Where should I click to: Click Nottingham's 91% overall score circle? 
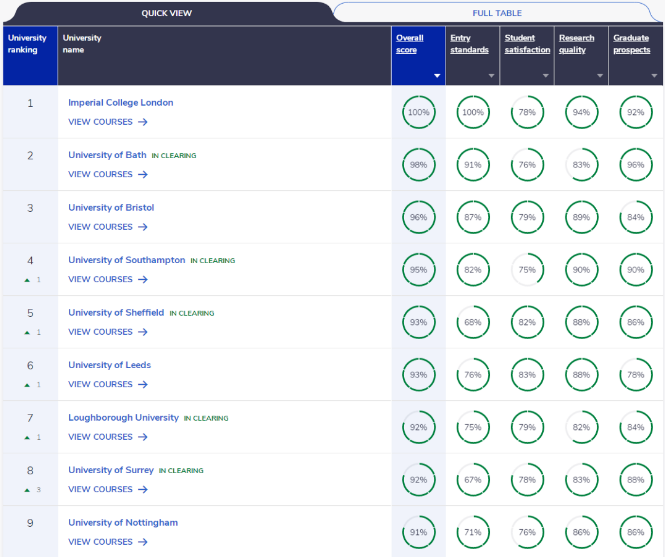coord(419,532)
